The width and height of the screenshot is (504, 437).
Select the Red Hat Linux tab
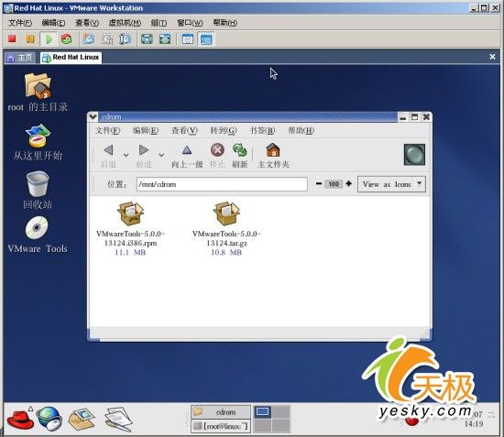71,58
